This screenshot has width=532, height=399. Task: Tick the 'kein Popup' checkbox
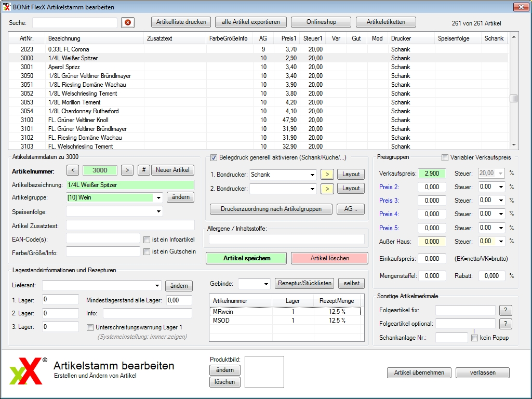coord(474,338)
